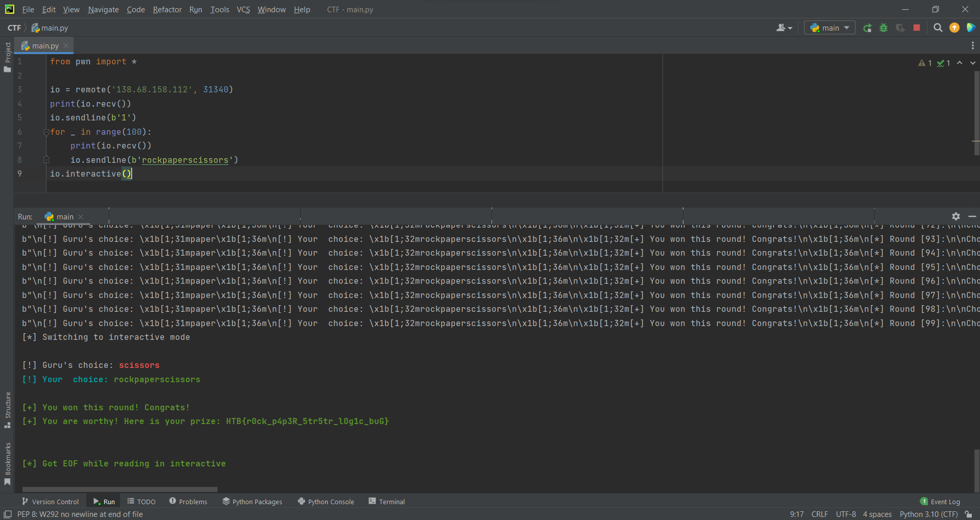Image resolution: width=980 pixels, height=520 pixels.
Task: Open the Run panel settings gear
Action: click(x=955, y=216)
